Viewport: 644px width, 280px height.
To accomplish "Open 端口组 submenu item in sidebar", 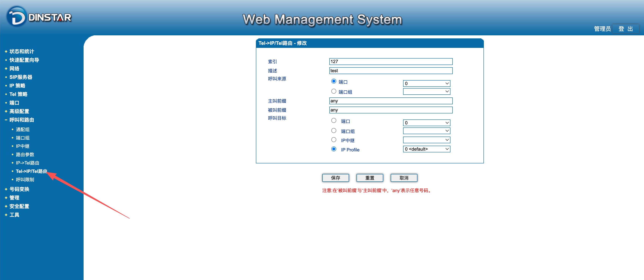I will (x=22, y=138).
